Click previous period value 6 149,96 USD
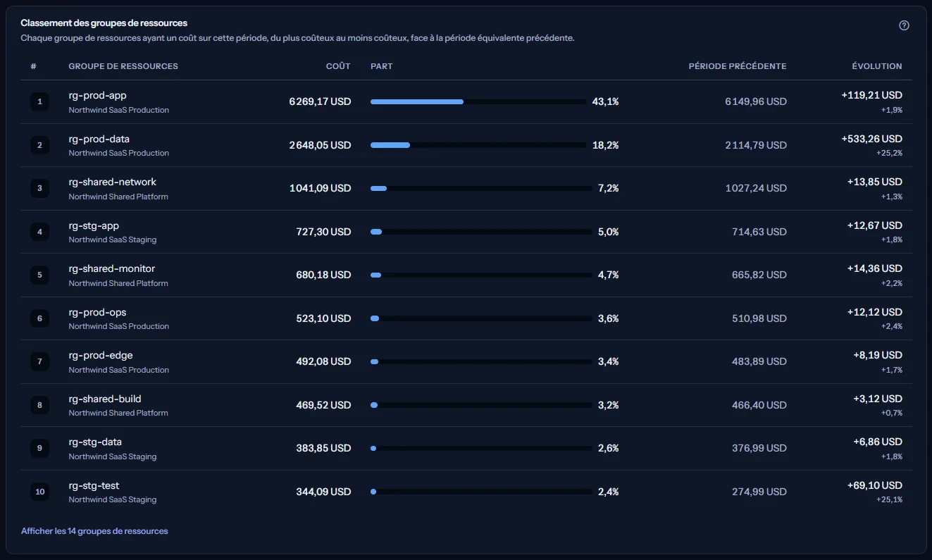932x560 pixels. (x=756, y=101)
